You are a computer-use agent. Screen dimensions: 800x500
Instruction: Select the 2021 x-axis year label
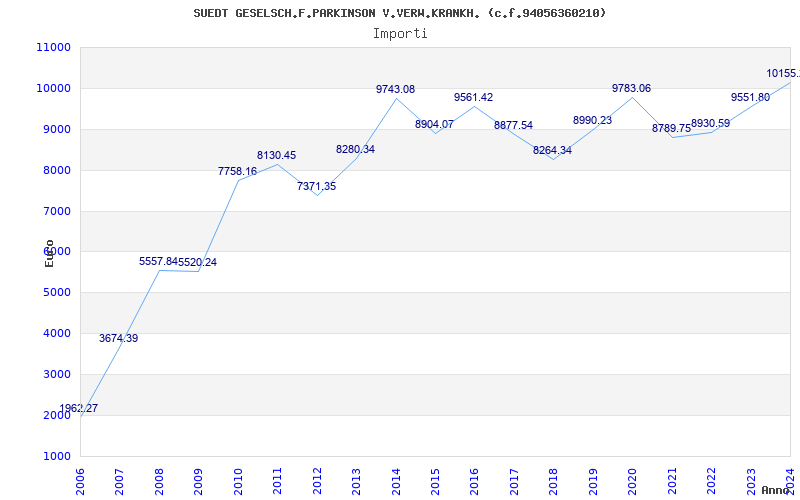coord(672,481)
